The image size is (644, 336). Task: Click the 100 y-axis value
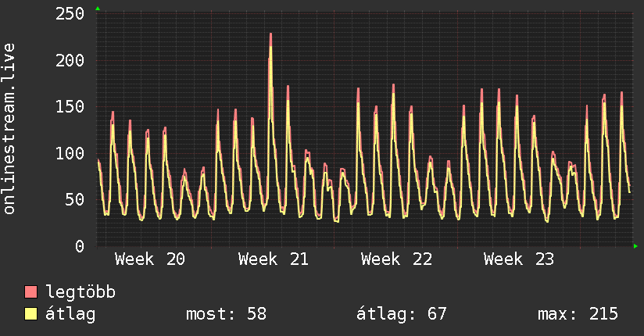70,153
